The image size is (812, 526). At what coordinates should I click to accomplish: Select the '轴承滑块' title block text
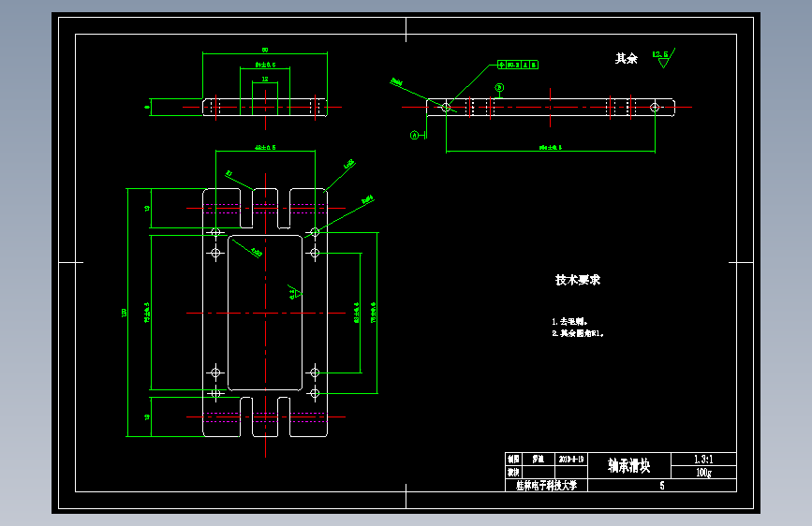(628, 465)
